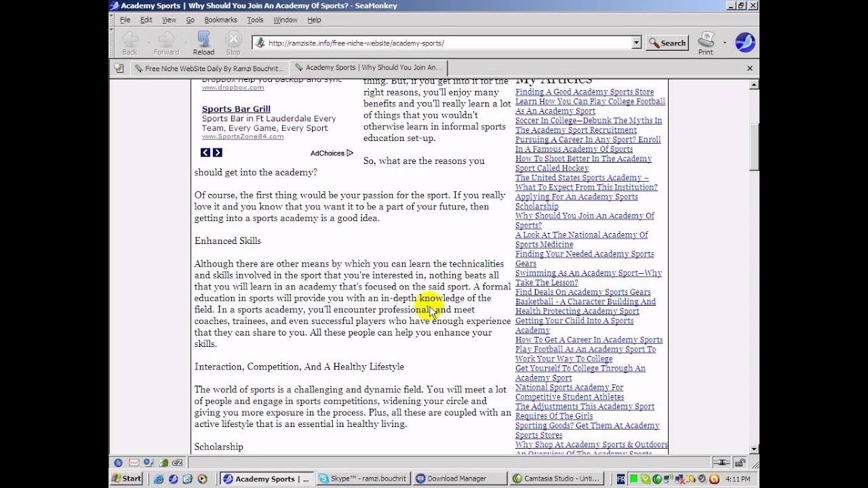
Task: Launch Internet Explorer from quick launch
Action: (x=159, y=479)
